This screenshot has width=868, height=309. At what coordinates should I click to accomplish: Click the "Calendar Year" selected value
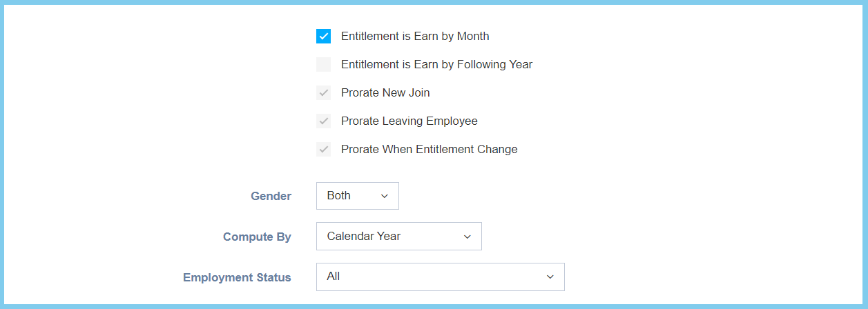tap(364, 236)
